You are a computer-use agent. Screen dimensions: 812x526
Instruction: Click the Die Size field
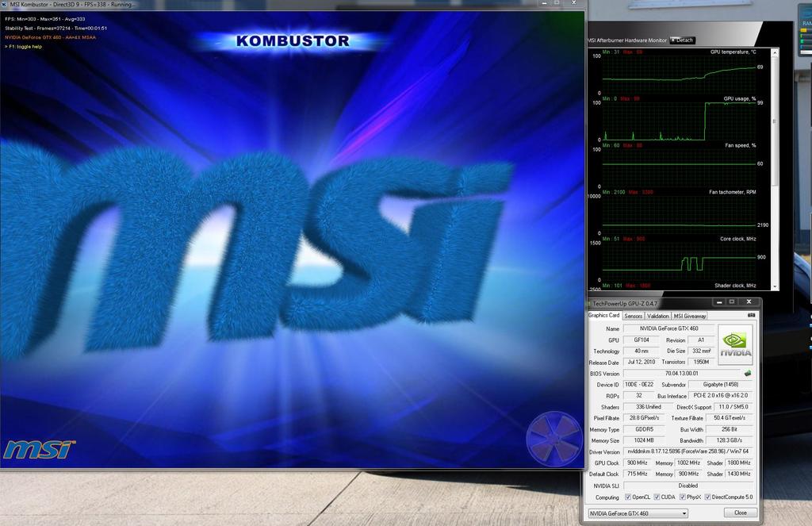pyautogui.click(x=701, y=351)
